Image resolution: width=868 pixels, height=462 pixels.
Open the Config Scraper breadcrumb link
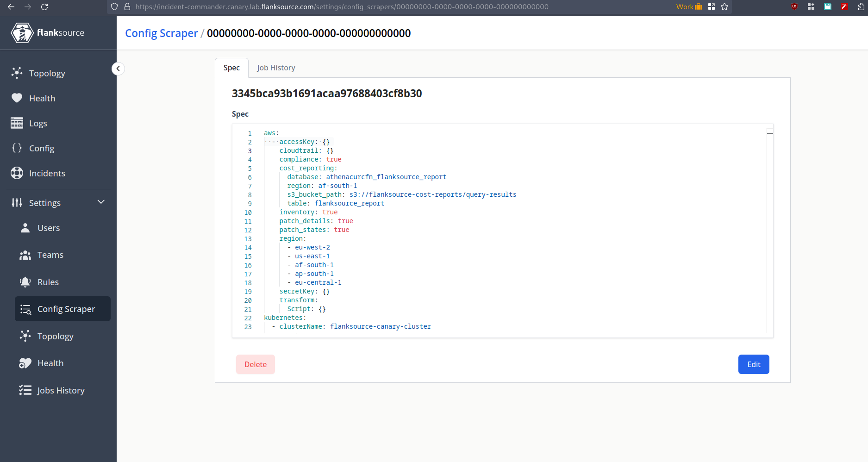(161, 33)
